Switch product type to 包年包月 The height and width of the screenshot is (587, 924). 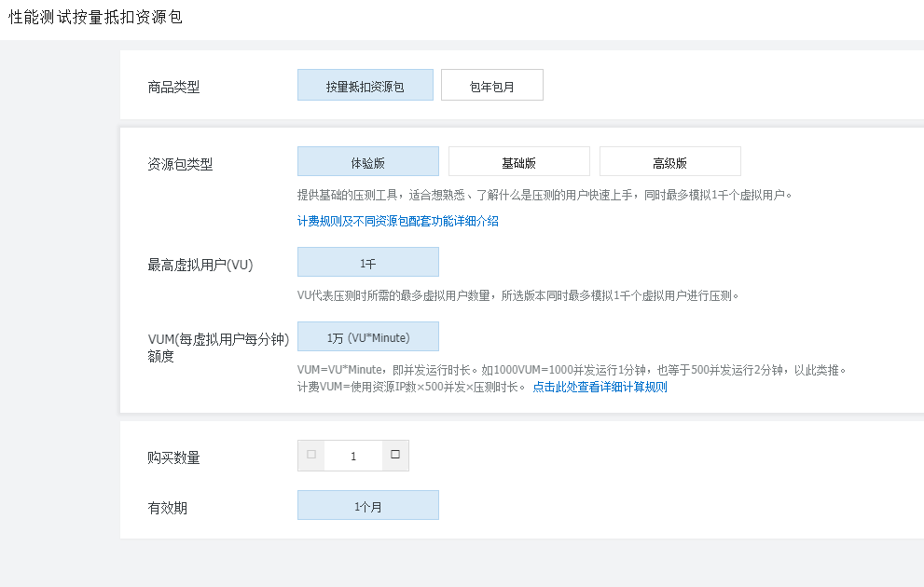491,86
